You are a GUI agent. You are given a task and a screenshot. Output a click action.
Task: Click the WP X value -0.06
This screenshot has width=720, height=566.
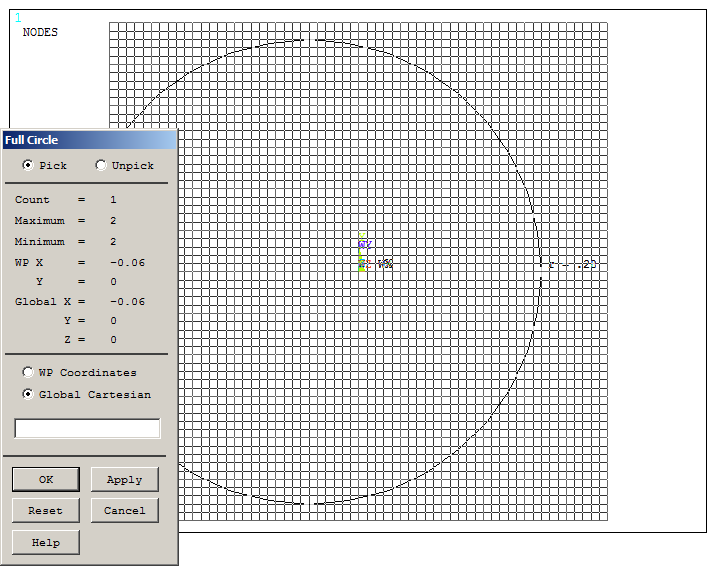tap(128, 263)
